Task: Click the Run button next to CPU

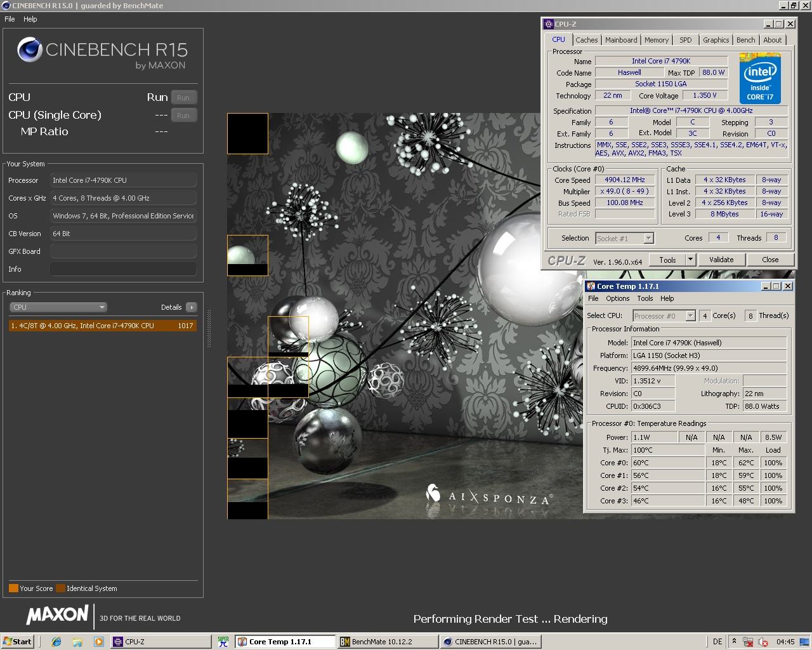Action: point(183,98)
